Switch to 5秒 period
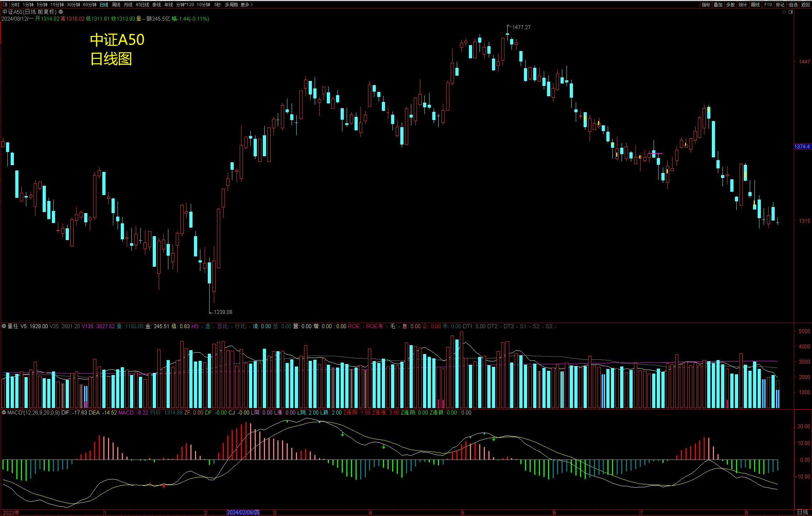This screenshot has height=516, width=812. point(217,5)
